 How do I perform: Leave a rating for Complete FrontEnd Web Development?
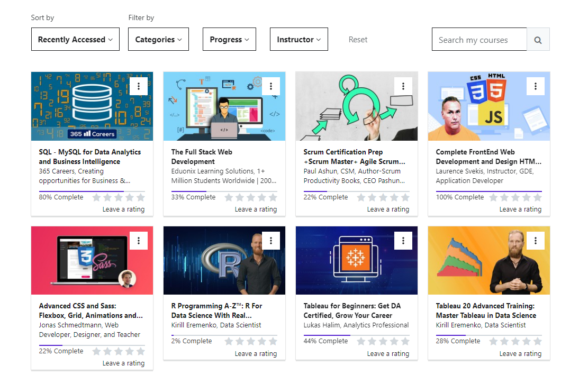pyautogui.click(x=520, y=209)
